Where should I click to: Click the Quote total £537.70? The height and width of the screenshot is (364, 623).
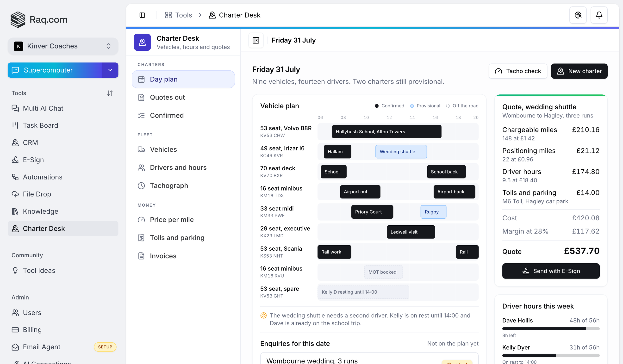pyautogui.click(x=581, y=251)
